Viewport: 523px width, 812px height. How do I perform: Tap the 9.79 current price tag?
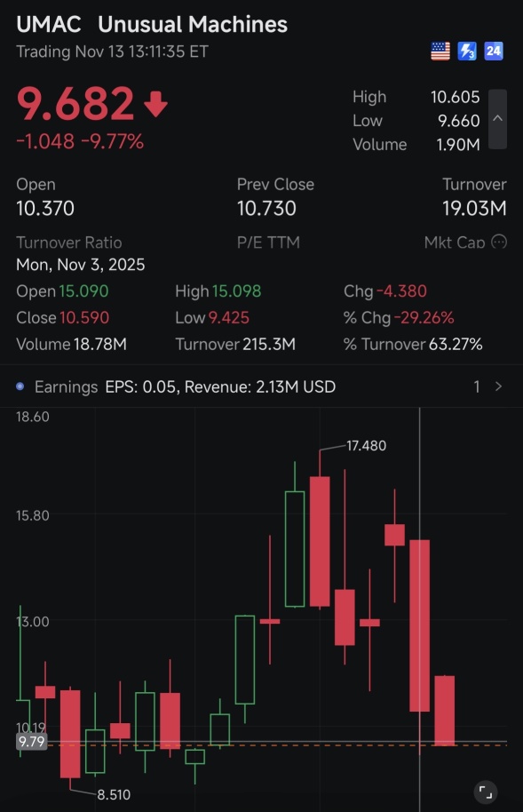32,742
